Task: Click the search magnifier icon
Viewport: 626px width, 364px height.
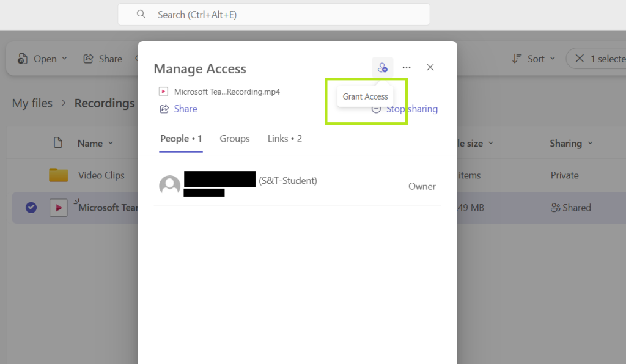Action: click(141, 15)
